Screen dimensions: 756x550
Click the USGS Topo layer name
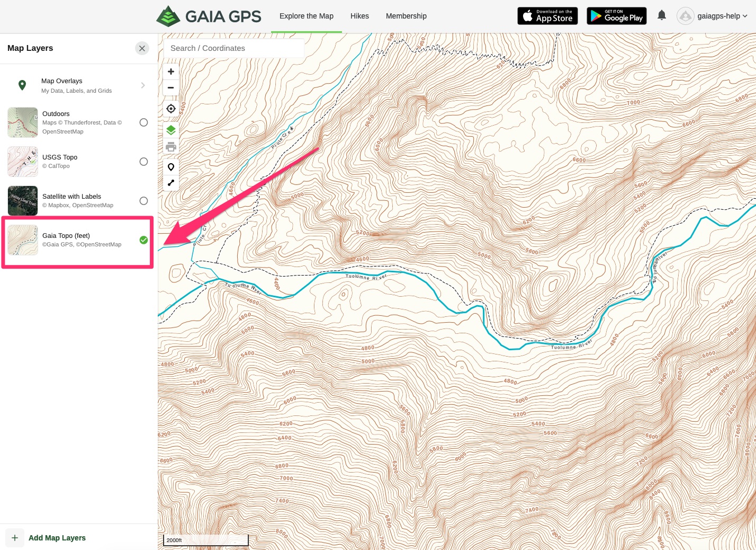pos(60,157)
